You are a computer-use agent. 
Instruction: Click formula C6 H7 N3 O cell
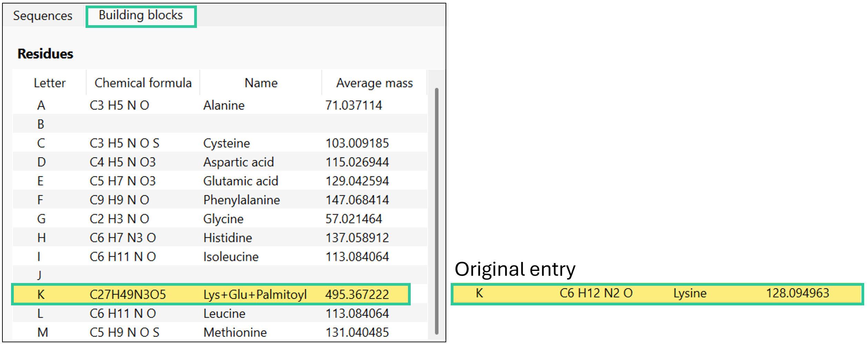[x=123, y=238]
